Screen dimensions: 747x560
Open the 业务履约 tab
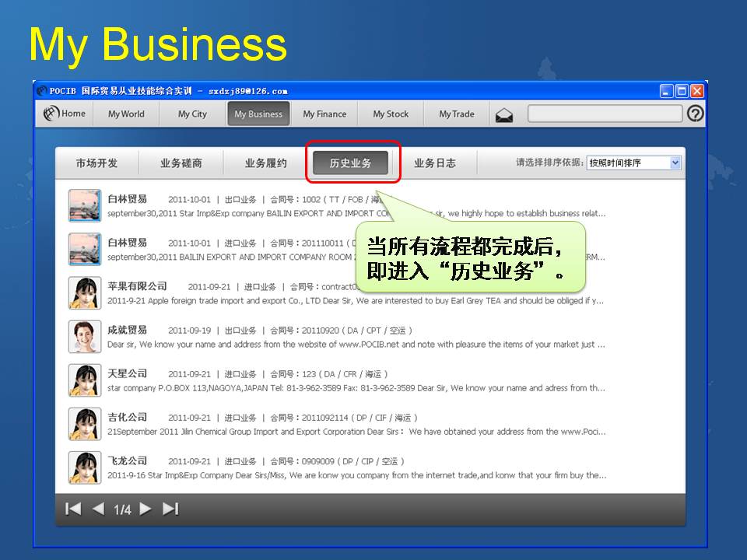pyautogui.click(x=265, y=163)
